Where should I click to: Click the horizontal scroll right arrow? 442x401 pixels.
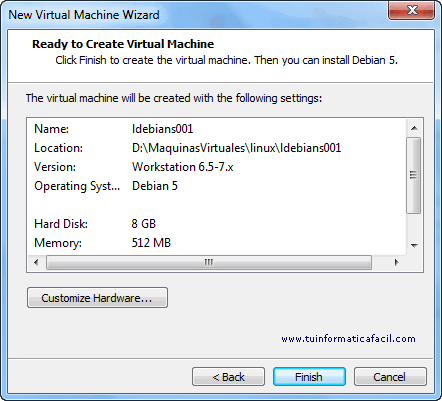pos(396,262)
